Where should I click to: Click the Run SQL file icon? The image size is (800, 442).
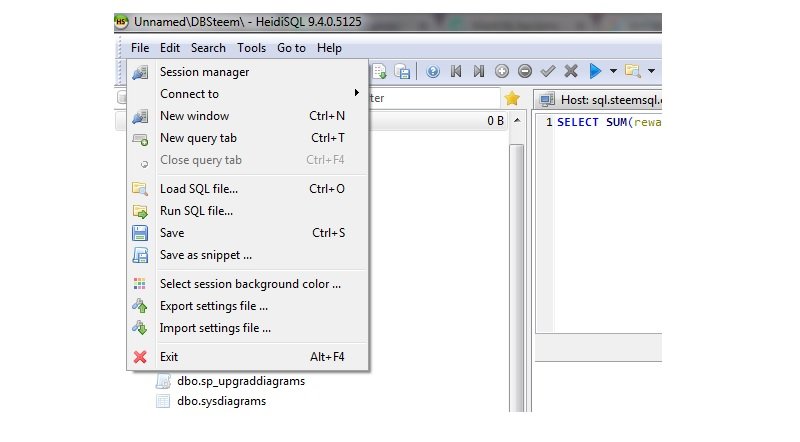click(x=140, y=211)
